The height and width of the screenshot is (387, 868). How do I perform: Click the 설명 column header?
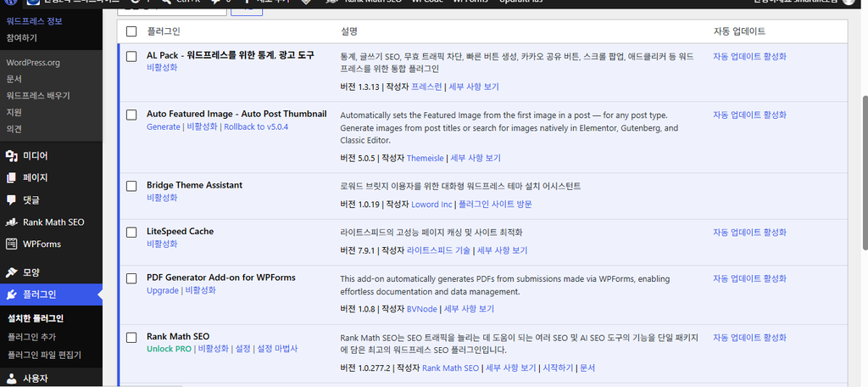click(348, 31)
